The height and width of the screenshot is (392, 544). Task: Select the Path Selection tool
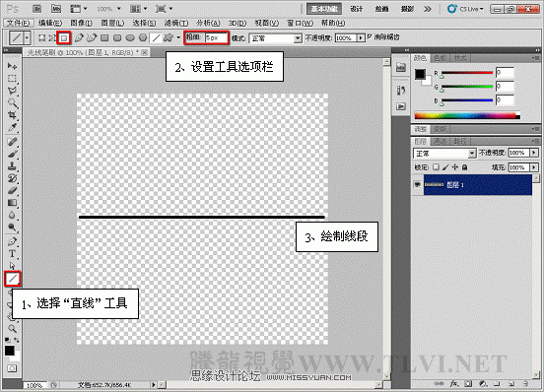pyautogui.click(x=12, y=266)
